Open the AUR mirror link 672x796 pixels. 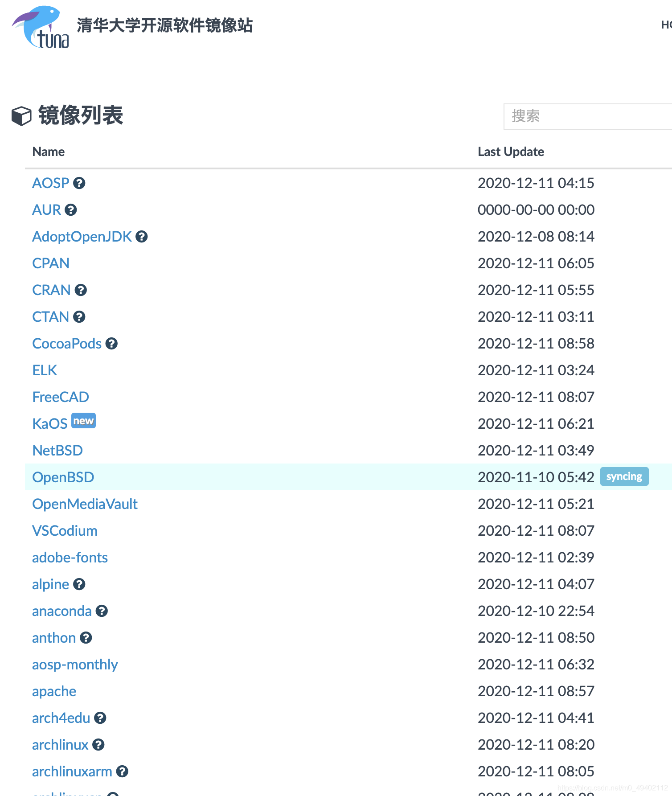[x=46, y=210]
